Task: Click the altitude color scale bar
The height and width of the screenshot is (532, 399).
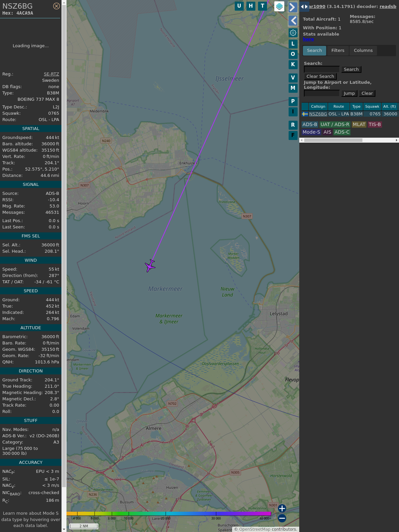Action: pyautogui.click(x=169, y=514)
